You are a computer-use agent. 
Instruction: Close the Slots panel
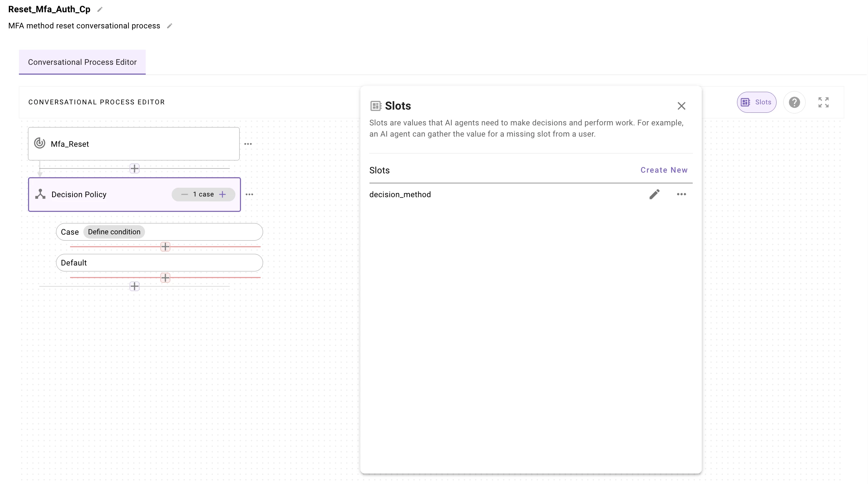point(681,106)
